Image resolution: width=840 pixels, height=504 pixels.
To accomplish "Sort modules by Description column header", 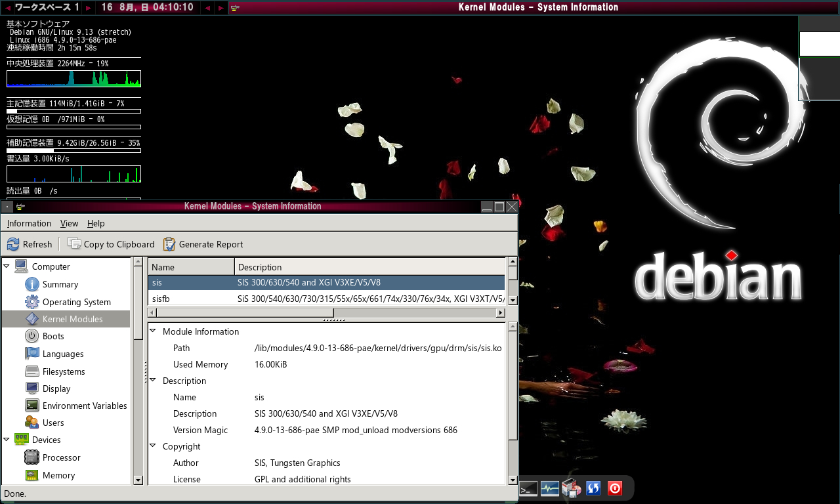I will tap(371, 267).
